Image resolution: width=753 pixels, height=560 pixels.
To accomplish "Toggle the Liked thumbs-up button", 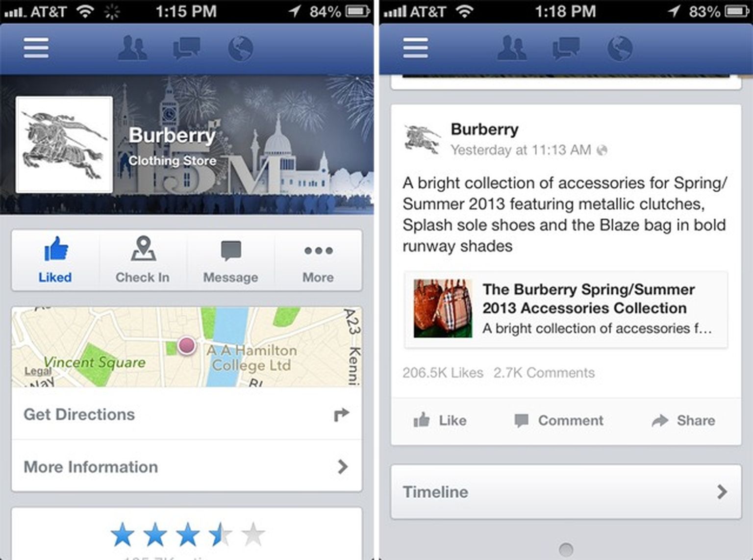I will click(x=55, y=260).
